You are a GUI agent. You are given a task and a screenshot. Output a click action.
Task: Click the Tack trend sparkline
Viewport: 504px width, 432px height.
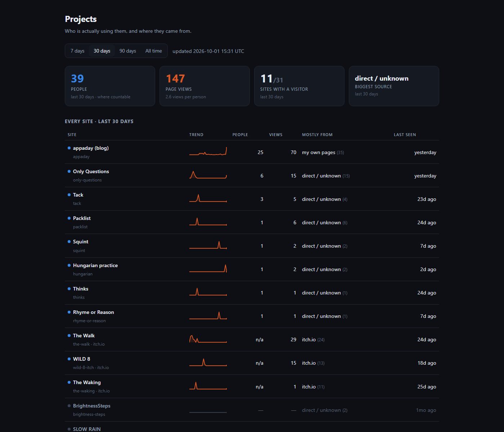(208, 198)
